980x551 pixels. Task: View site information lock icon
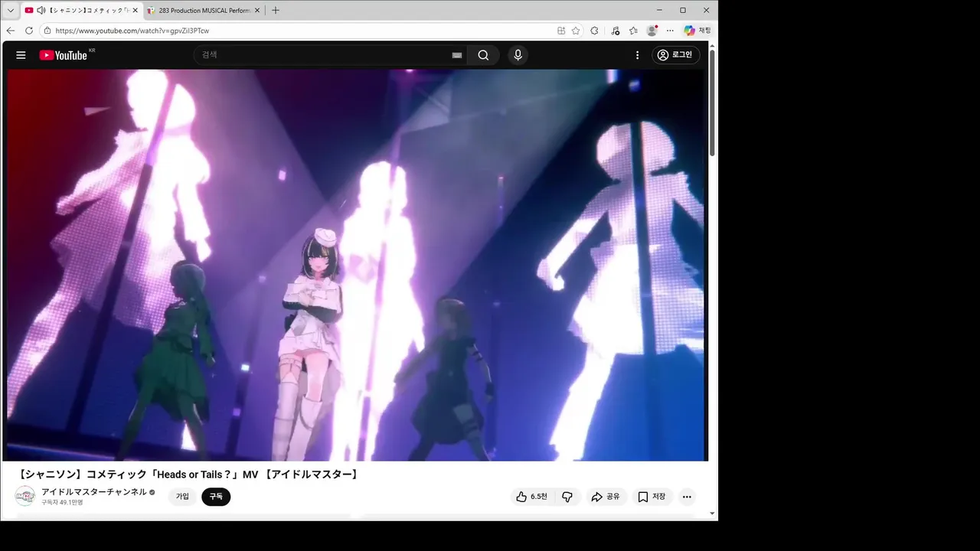[47, 31]
